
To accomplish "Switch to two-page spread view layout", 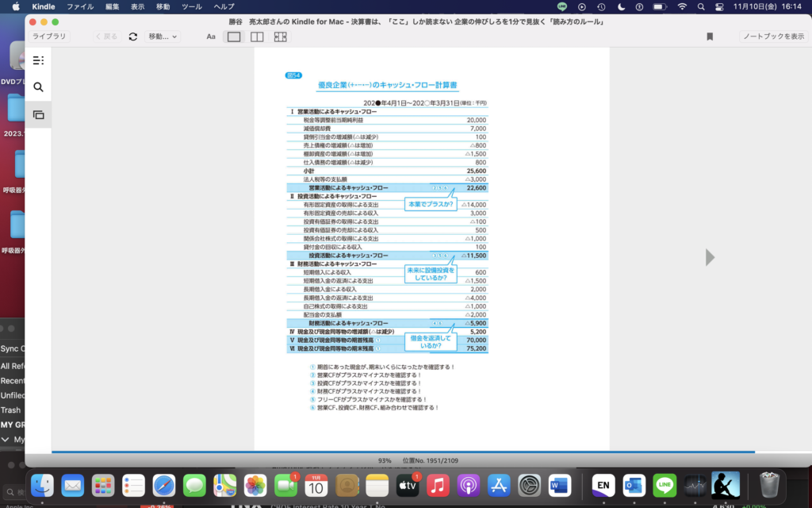I will tap(257, 37).
